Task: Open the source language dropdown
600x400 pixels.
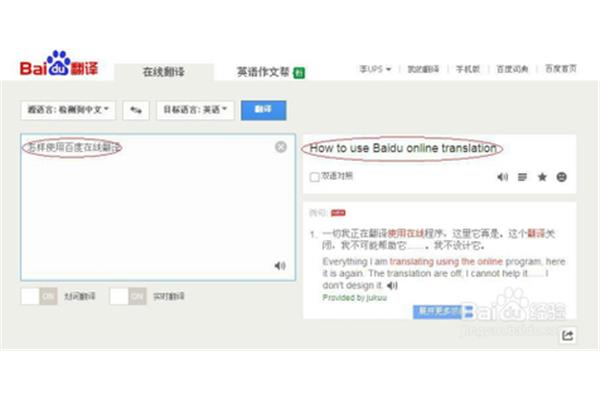Action: (68, 110)
